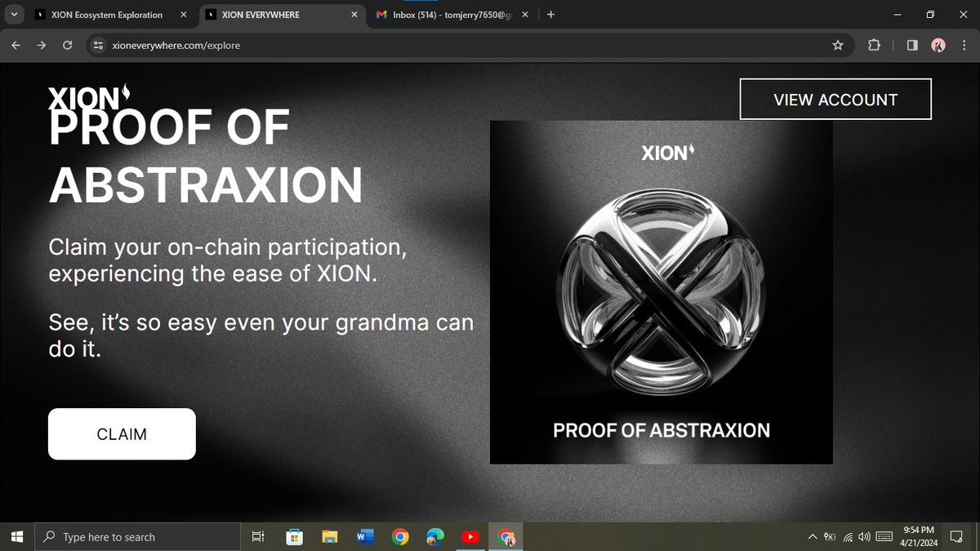
Task: Bookmark this page with star icon
Action: 838,46
